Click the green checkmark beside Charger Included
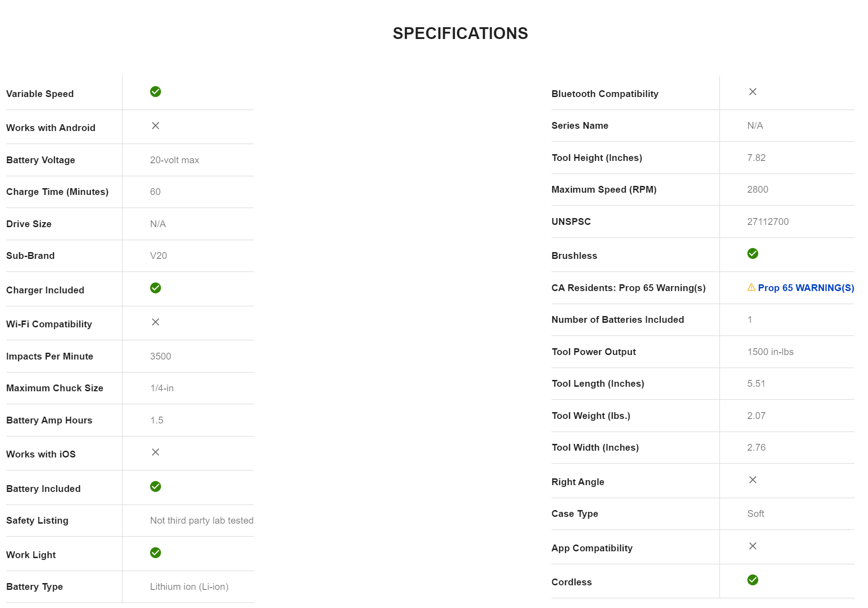868x608 pixels. [156, 288]
